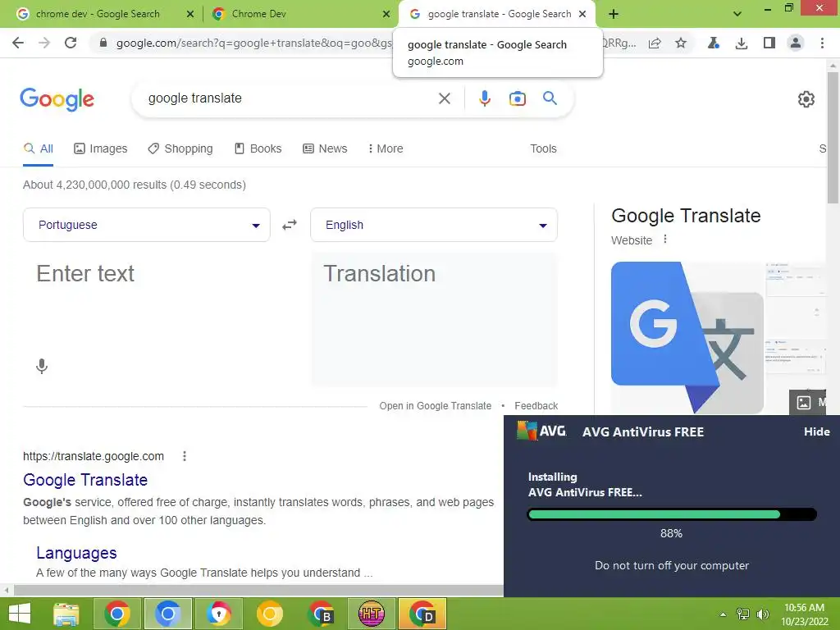Open the profile avatar menu
The image size is (840, 630).
pyautogui.click(x=796, y=43)
